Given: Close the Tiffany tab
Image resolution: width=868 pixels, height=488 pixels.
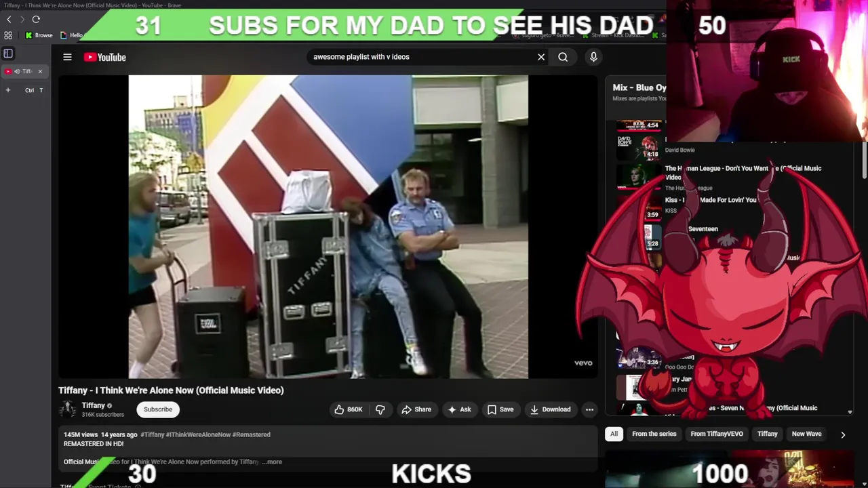Looking at the screenshot, I should [x=40, y=71].
